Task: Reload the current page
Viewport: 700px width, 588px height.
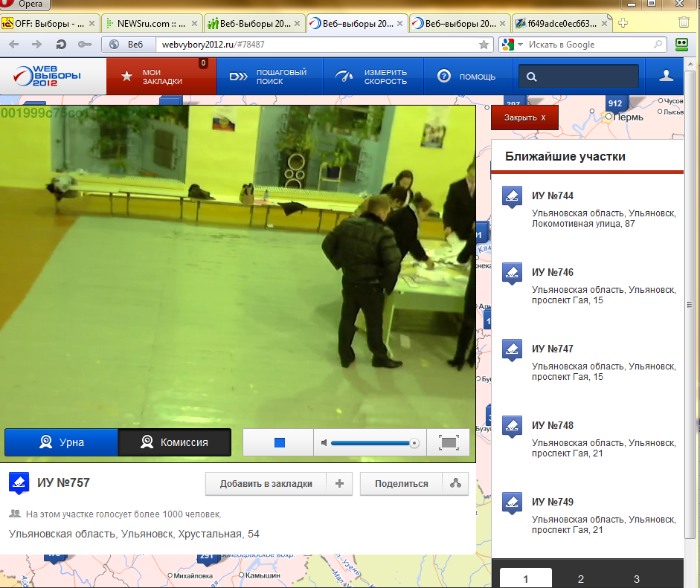Action: point(61,44)
